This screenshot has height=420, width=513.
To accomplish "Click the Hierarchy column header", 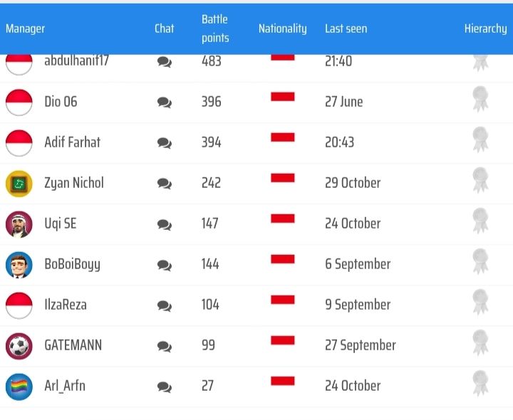I will coord(485,28).
